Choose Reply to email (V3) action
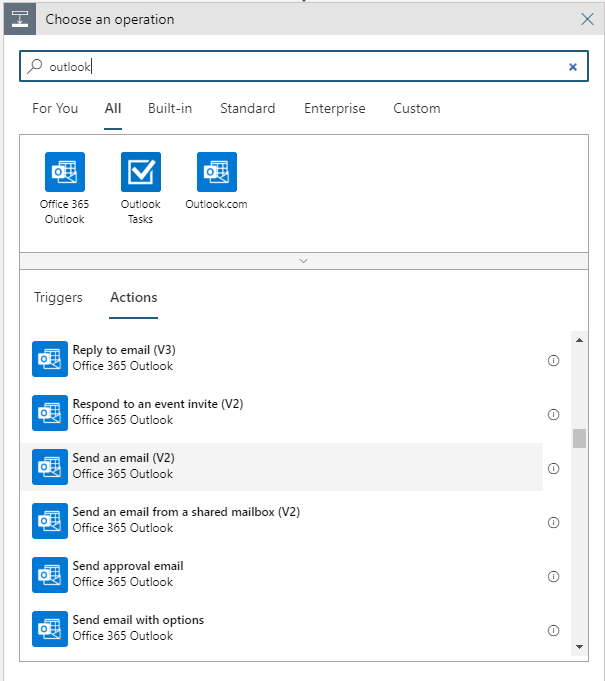 pos(282,359)
